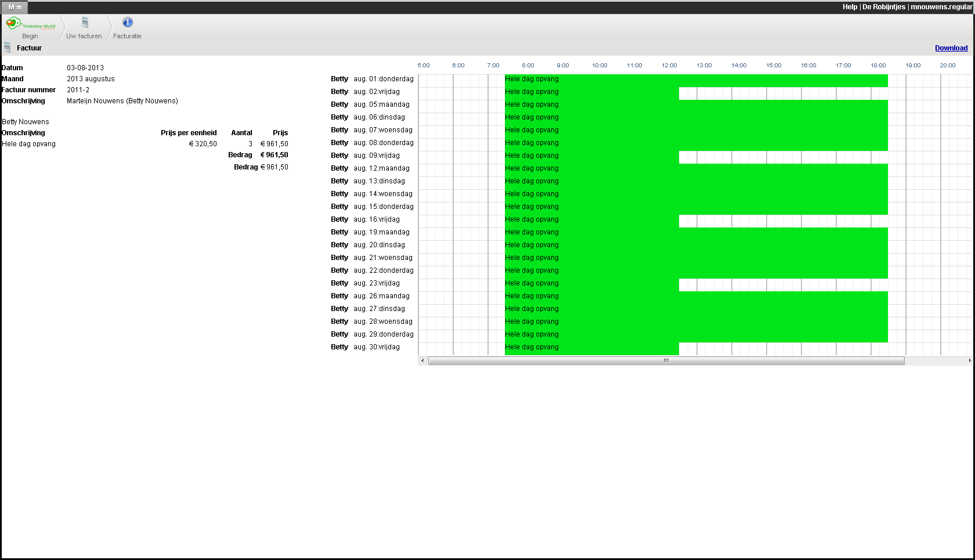Click the mnouwens.regular user name
The height and width of the screenshot is (560, 975).
coord(941,7)
